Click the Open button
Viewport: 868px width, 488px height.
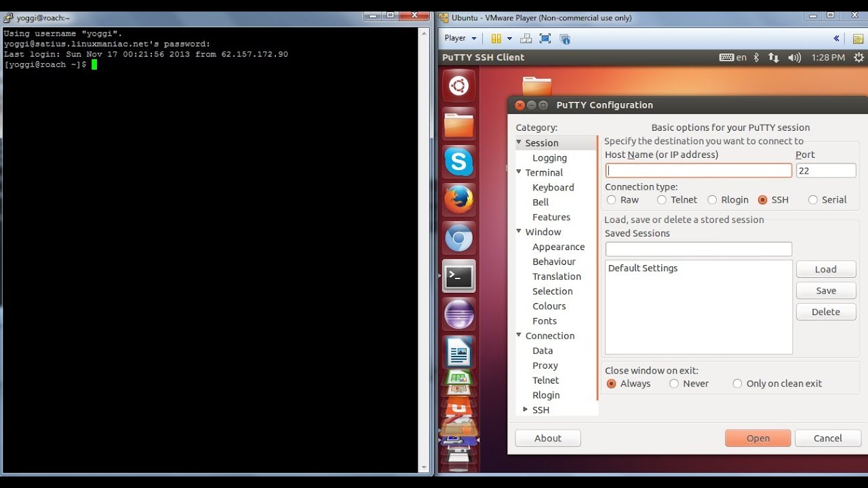758,439
